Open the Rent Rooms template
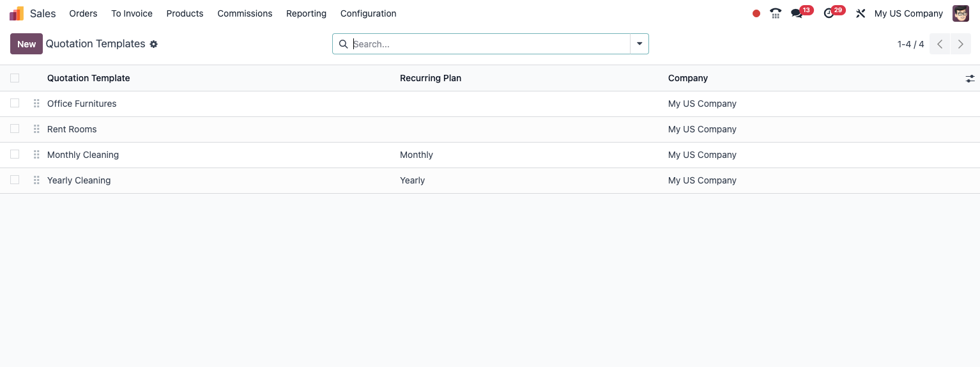 [72, 129]
